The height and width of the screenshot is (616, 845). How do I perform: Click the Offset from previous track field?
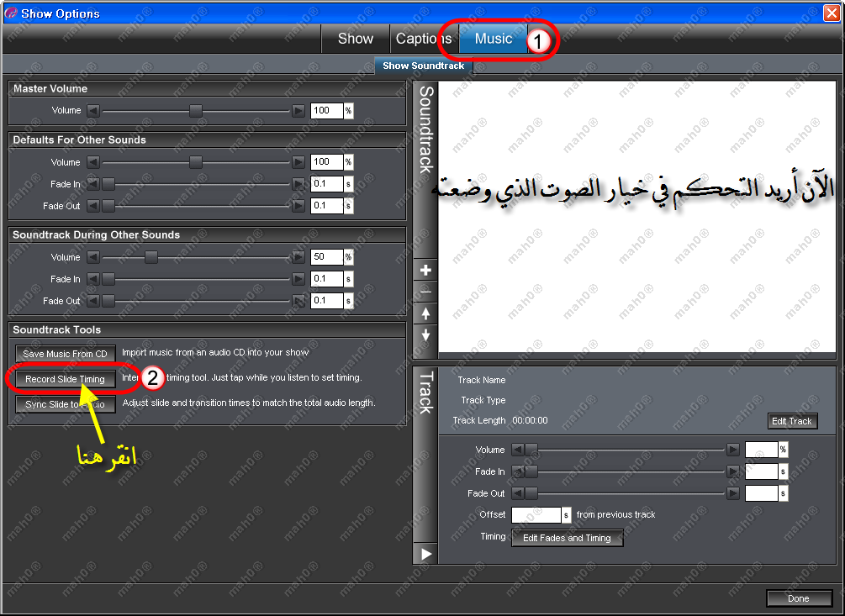[536, 514]
